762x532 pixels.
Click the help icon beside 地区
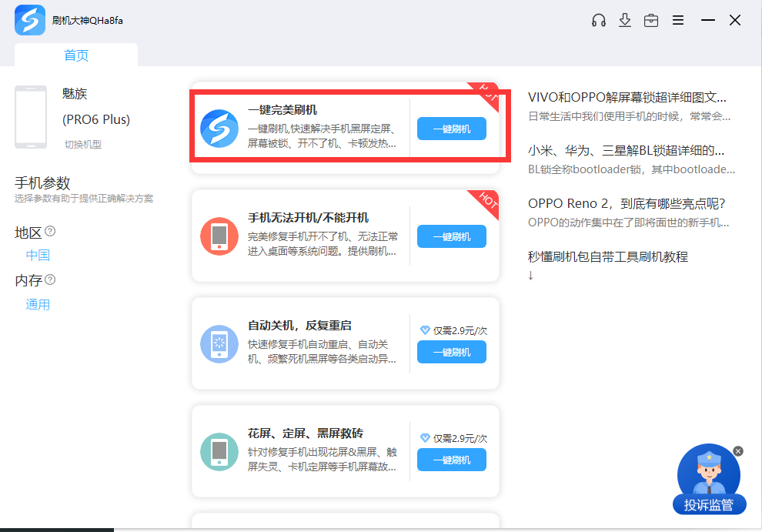(x=50, y=232)
